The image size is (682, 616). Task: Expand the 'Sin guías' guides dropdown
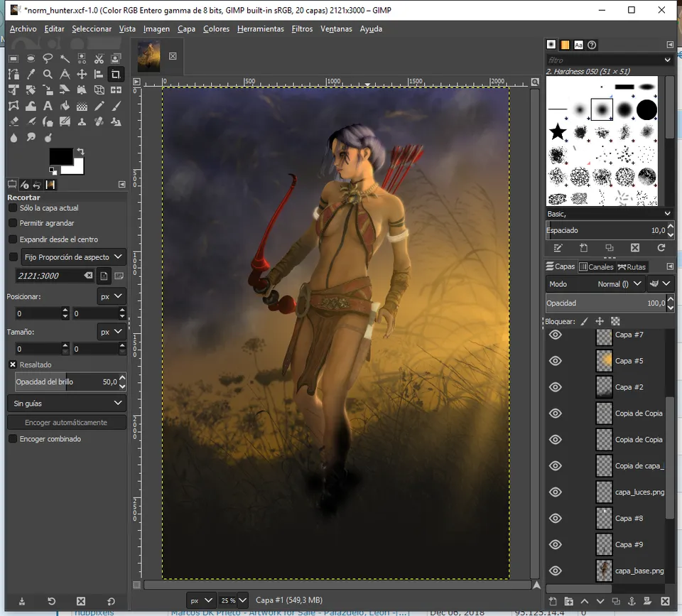point(67,404)
